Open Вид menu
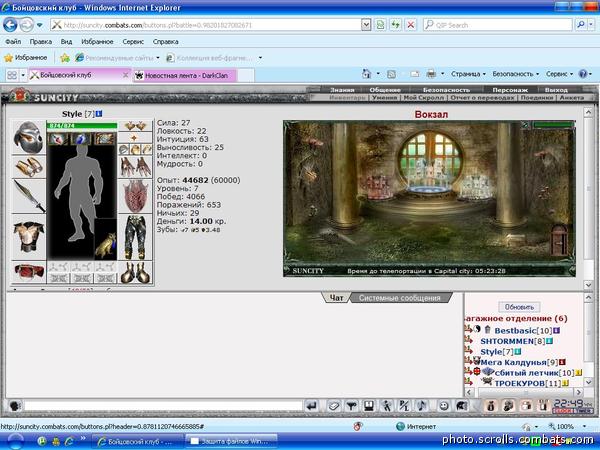 pyautogui.click(x=66, y=41)
